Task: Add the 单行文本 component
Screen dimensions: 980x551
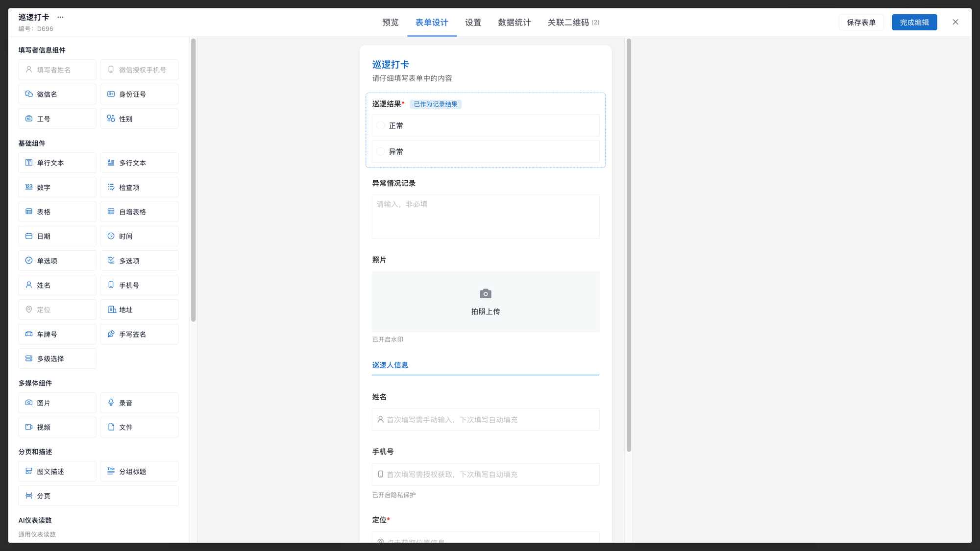Action: pos(57,163)
